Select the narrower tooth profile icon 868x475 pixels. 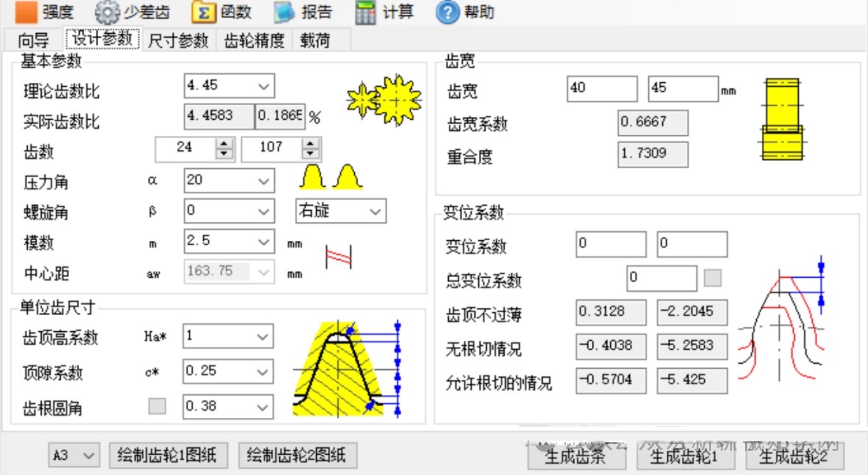pyautogui.click(x=312, y=176)
